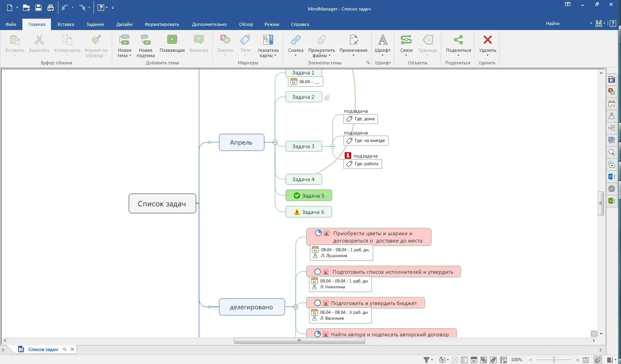Toggle progress circle on Подготовить и утвердить бюджет
The width and height of the screenshot is (621, 364).
[318, 303]
